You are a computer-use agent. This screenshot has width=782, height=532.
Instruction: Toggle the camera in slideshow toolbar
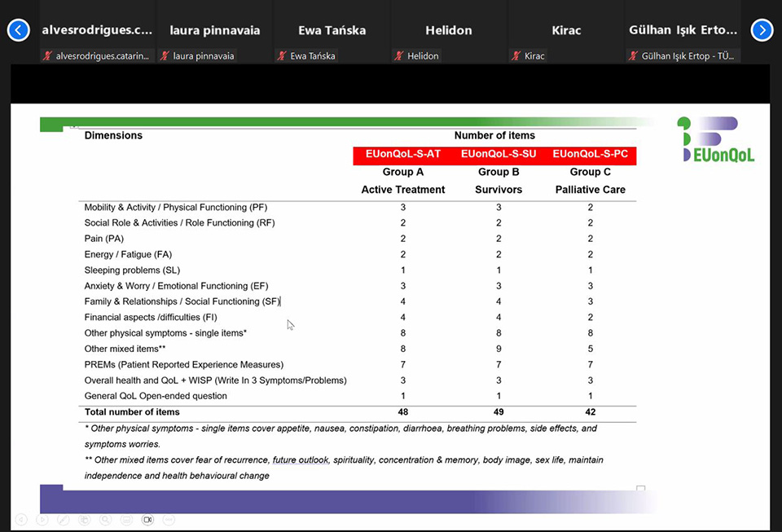point(147,520)
